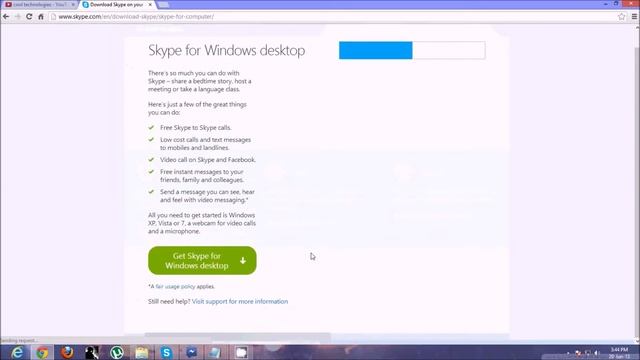Click 'Video call on Skype and Facebook' text
Screen dimensions: 640x360
click(x=208, y=160)
